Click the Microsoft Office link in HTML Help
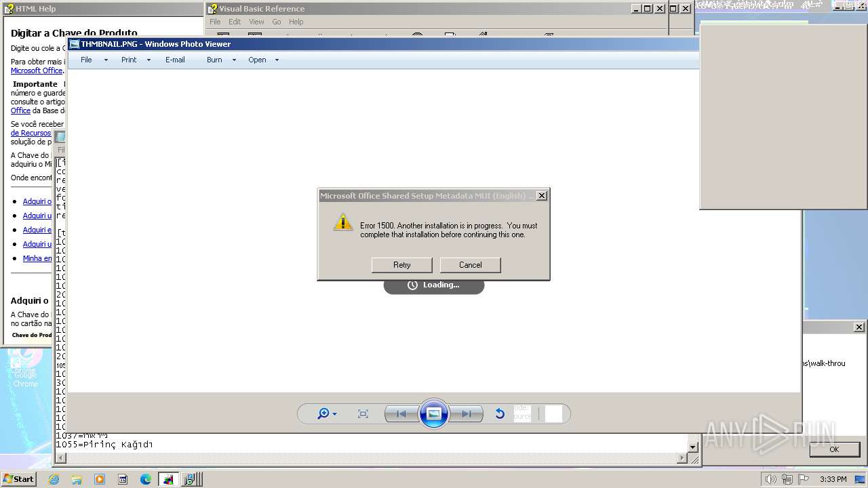The image size is (868, 488). click(x=37, y=70)
